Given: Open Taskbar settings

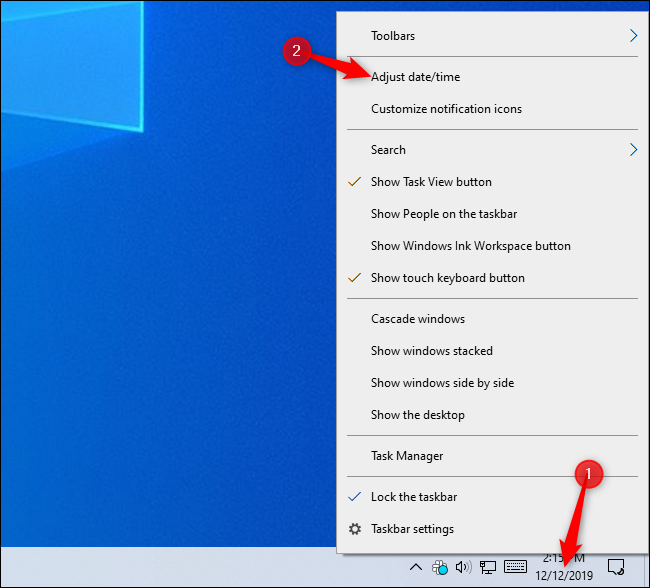Looking at the screenshot, I should coord(492,529).
